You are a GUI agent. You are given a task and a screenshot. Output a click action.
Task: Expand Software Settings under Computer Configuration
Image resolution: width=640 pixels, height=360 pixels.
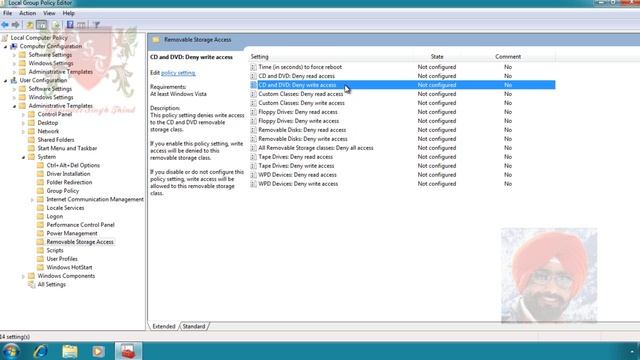point(14,55)
